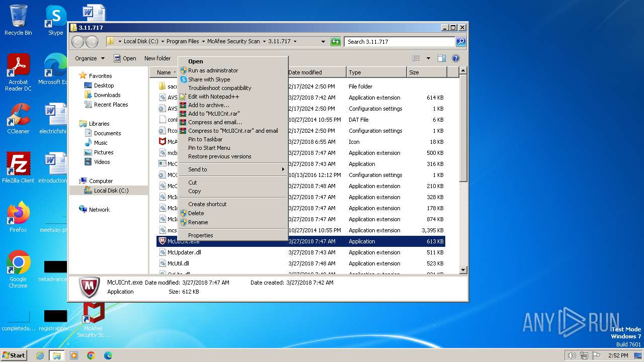This screenshot has height=362, width=644.
Task: Open Chrome from the taskbar
Action: (91, 355)
